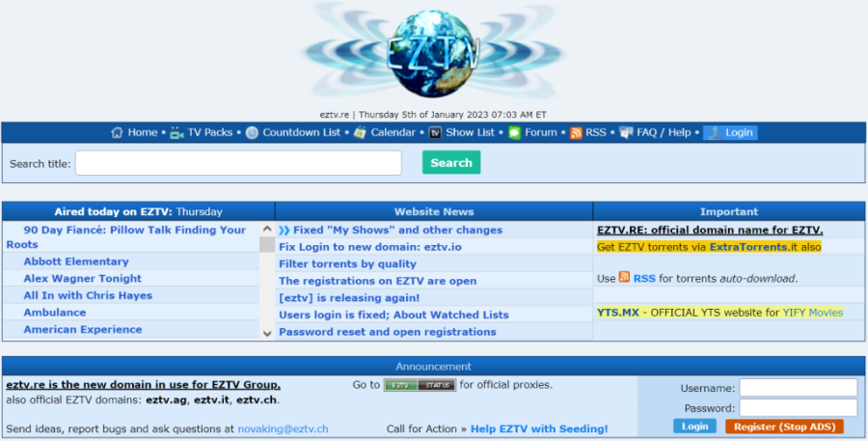This screenshot has height=441, width=868.
Task: Click the EZTV globe logo
Action: pyautogui.click(x=433, y=53)
